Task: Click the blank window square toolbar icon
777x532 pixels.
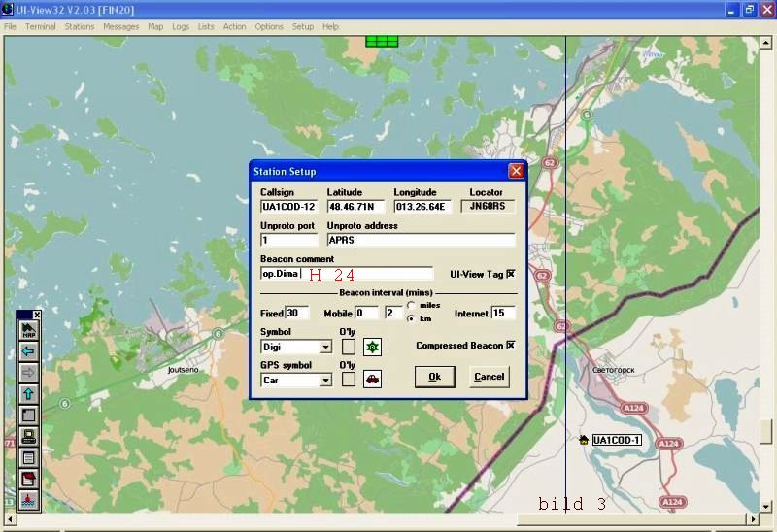Action: (x=28, y=416)
